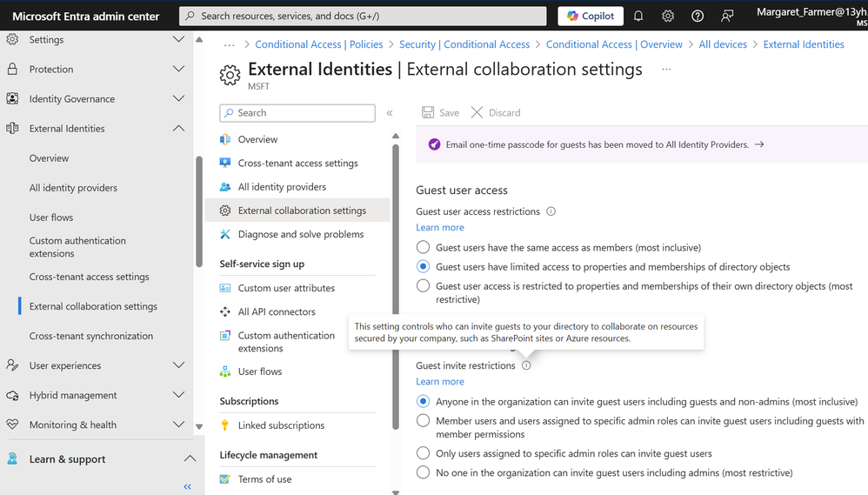Click the help question mark icon
The image size is (868, 495).
(x=698, y=16)
